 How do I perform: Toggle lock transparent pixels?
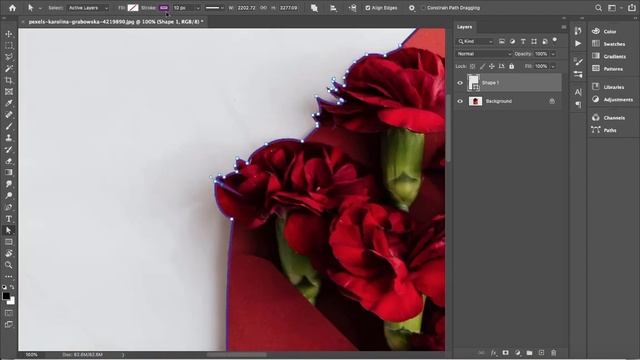[472, 66]
